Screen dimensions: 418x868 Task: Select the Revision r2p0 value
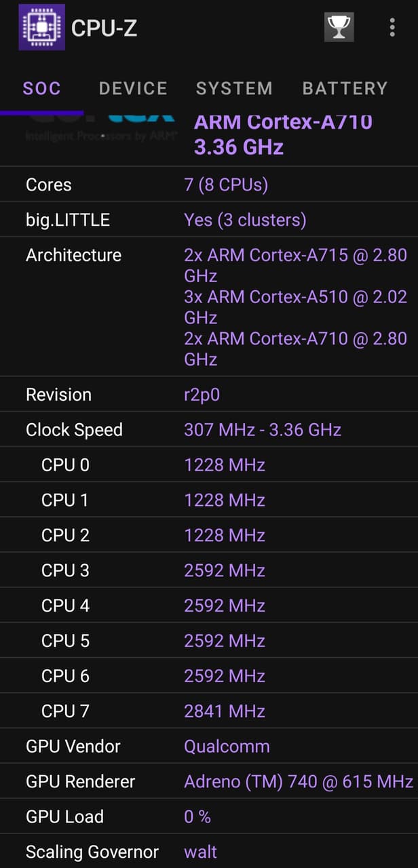point(202,395)
